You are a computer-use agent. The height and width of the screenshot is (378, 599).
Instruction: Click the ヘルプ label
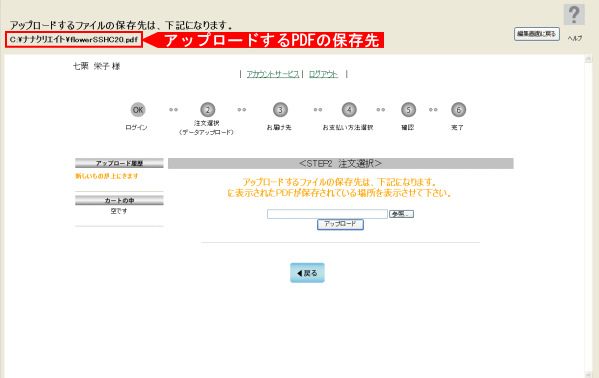(575, 38)
